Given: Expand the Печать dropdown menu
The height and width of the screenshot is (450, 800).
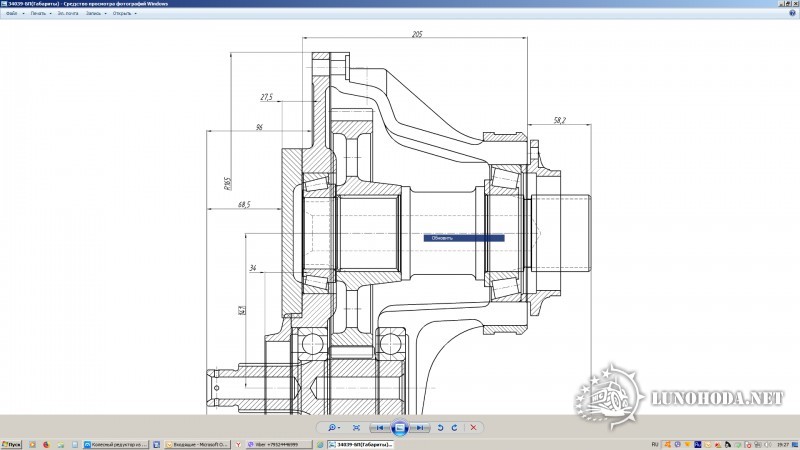Looking at the screenshot, I should 39,13.
